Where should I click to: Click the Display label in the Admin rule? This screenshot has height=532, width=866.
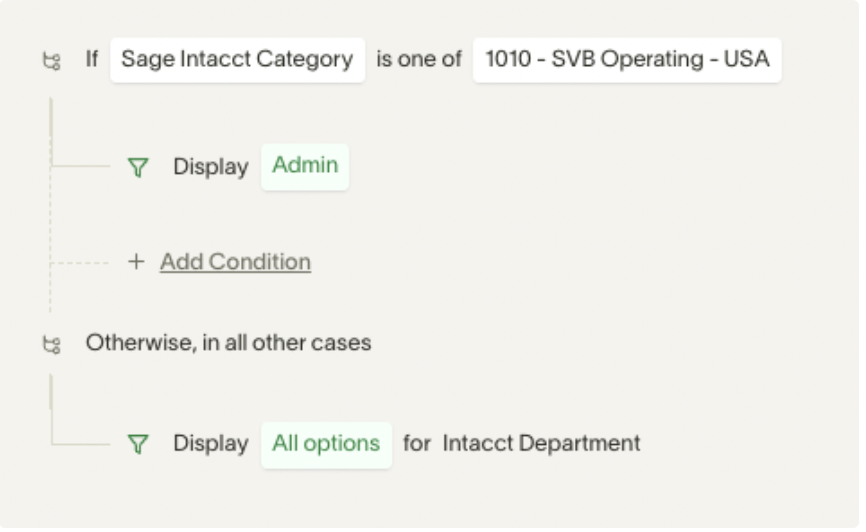pos(211,167)
